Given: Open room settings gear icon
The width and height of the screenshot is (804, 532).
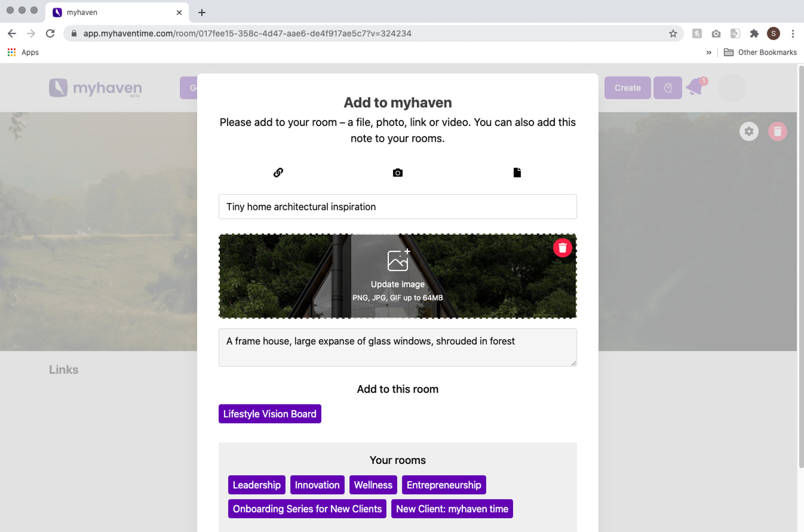Looking at the screenshot, I should point(749,131).
